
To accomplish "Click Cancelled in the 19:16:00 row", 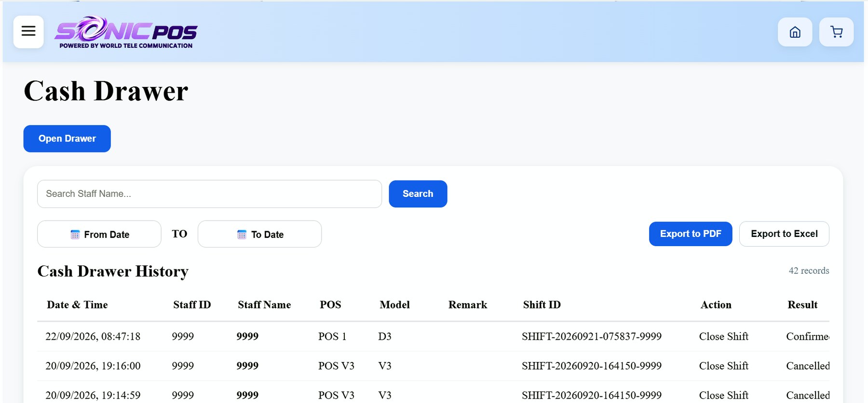I will (808, 366).
